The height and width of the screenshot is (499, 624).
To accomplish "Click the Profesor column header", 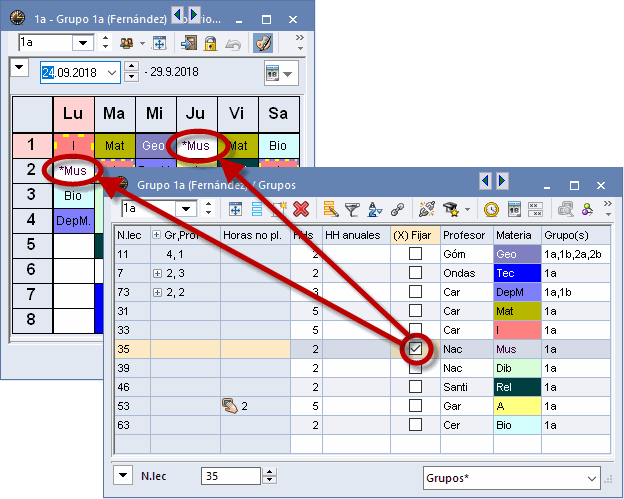I will click(x=466, y=235).
